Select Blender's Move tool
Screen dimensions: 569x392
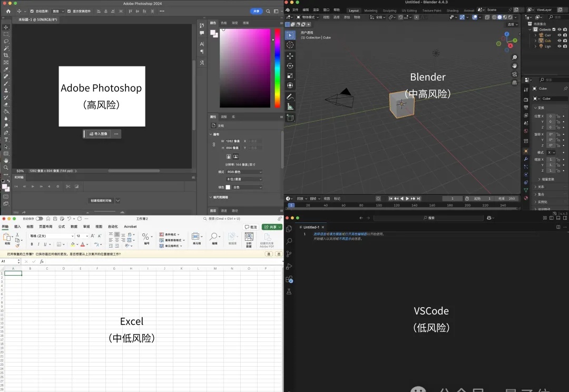(x=290, y=56)
